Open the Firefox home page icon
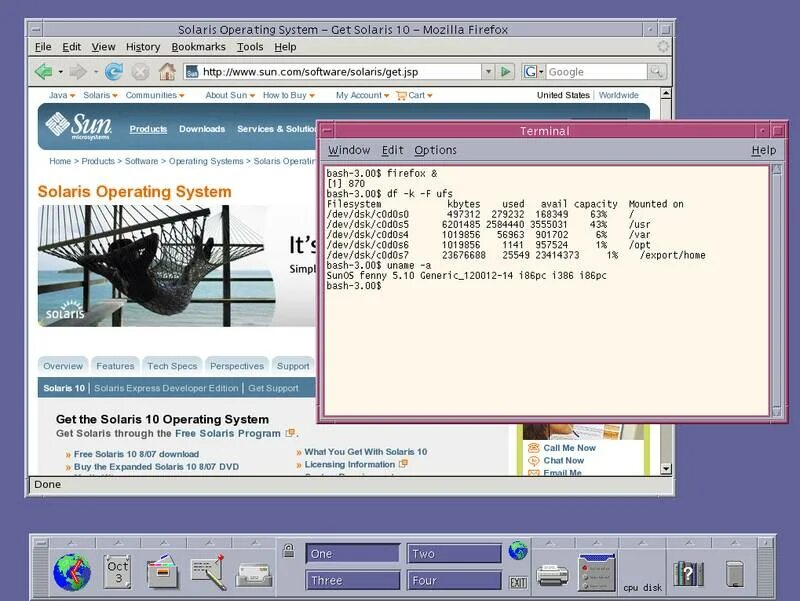Screen dimensions: 800x601 coord(167,71)
